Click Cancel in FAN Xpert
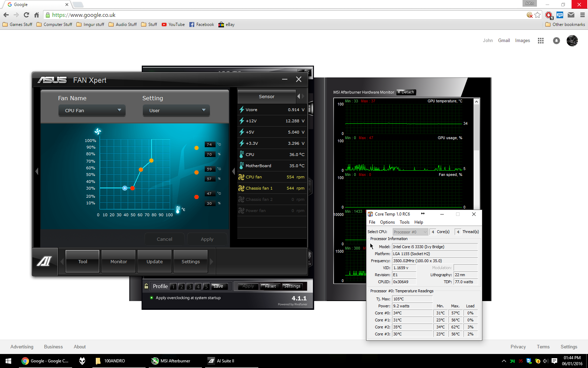 click(x=164, y=239)
